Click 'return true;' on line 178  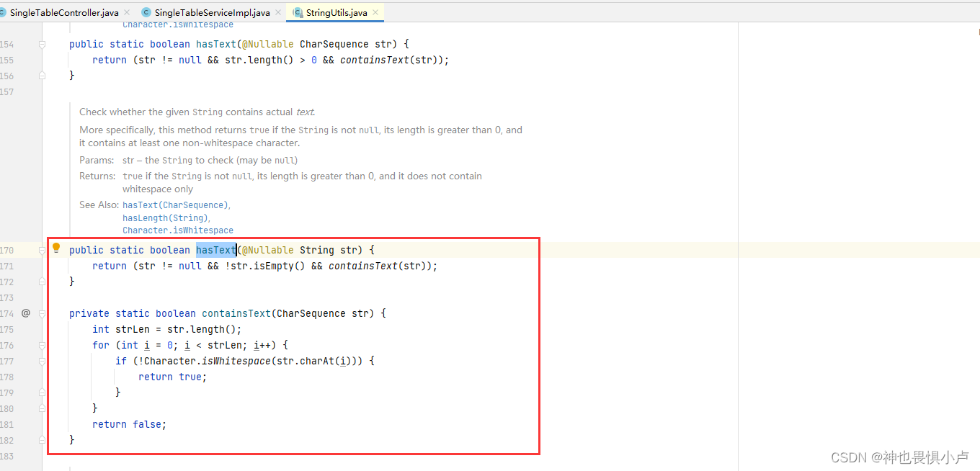tap(173, 377)
